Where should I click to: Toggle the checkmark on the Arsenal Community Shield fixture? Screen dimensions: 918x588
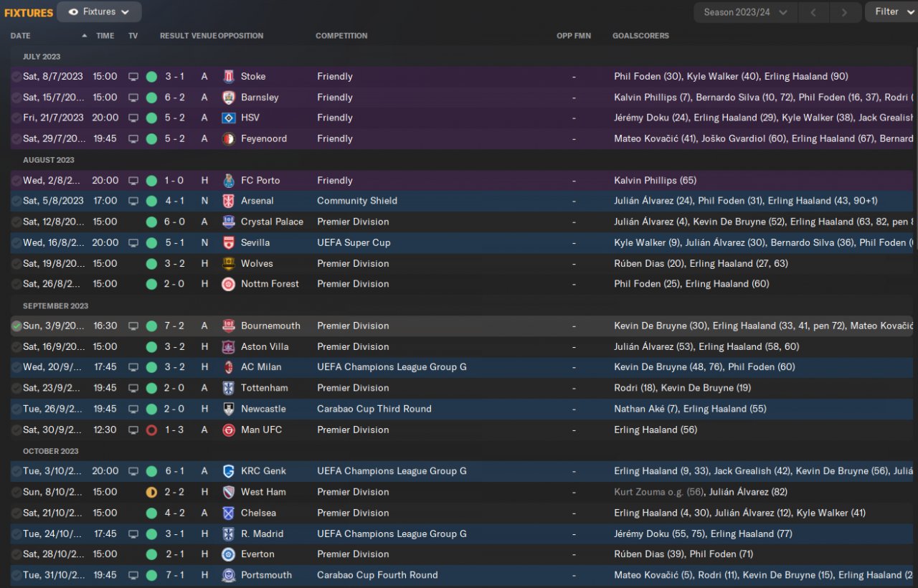point(16,201)
